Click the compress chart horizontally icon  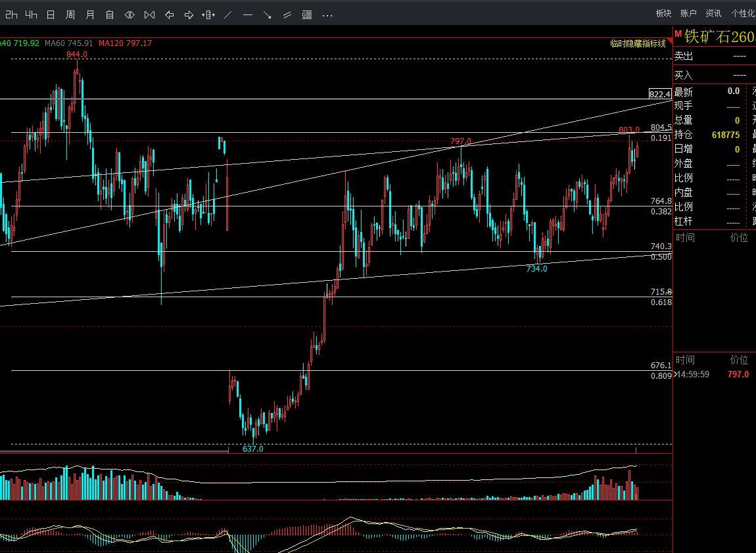149,15
